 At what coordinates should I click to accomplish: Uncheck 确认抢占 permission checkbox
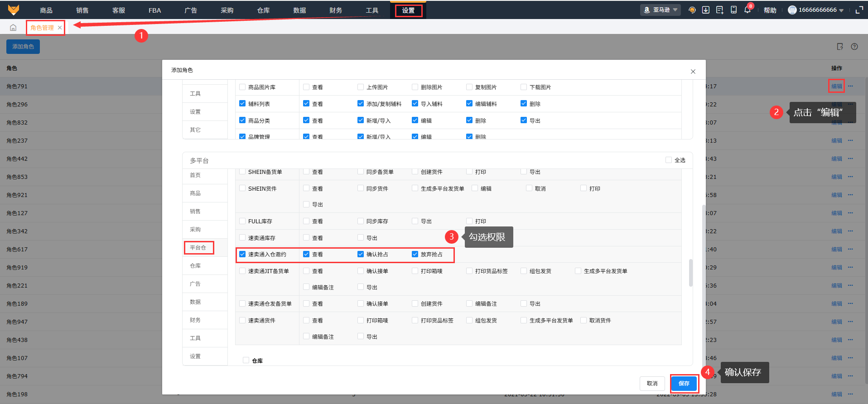[361, 254]
